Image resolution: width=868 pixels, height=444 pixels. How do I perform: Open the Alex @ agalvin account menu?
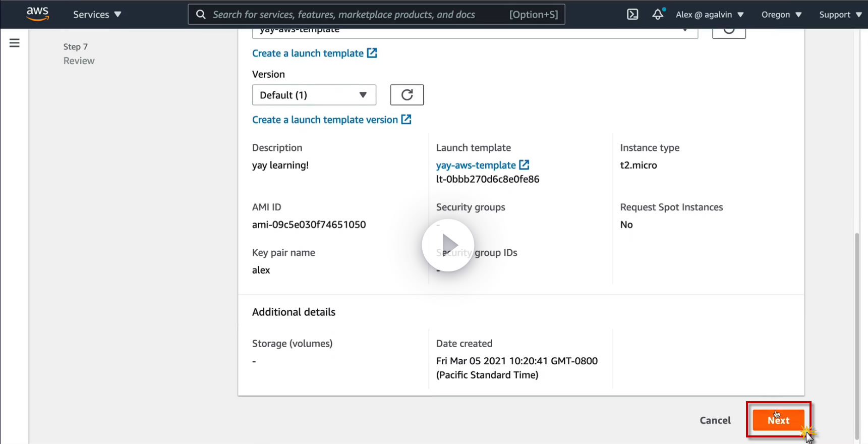[x=710, y=15]
